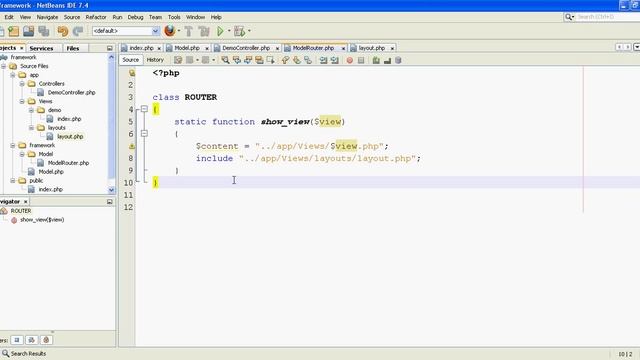Click the Build Project hammer icon
This screenshot has width=640, height=360.
(189, 31)
